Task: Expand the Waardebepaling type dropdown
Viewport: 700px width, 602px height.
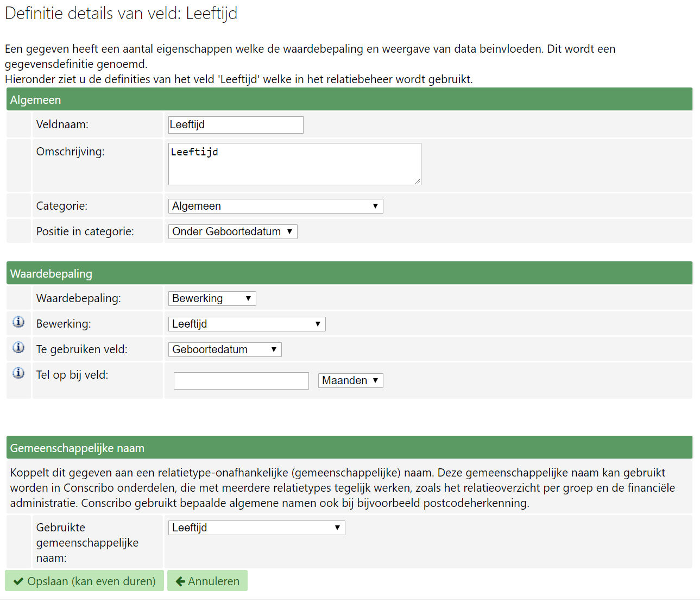Action: [212, 299]
